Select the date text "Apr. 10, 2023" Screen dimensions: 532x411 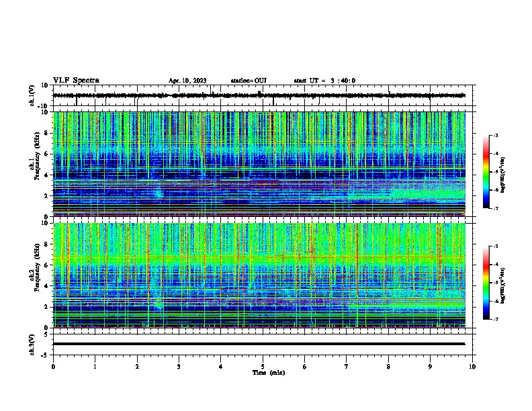(x=187, y=81)
